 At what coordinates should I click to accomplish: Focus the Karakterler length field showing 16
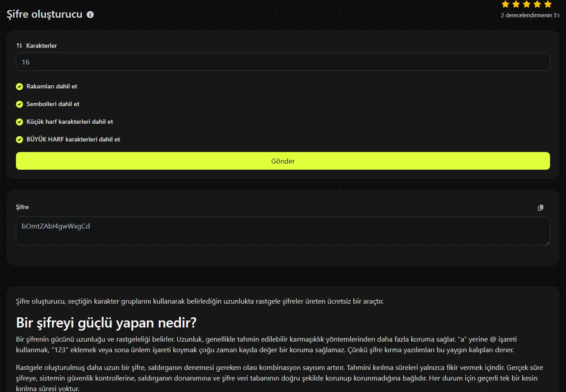coord(283,62)
